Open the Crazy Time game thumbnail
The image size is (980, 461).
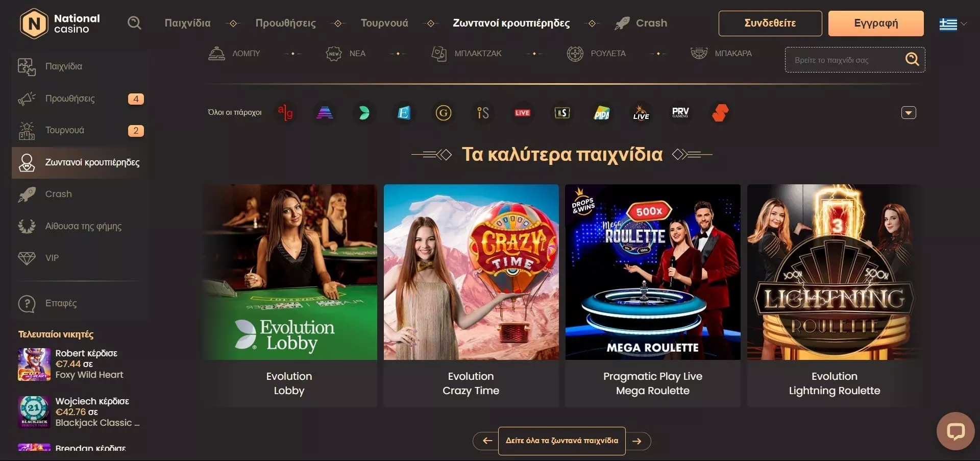point(471,272)
